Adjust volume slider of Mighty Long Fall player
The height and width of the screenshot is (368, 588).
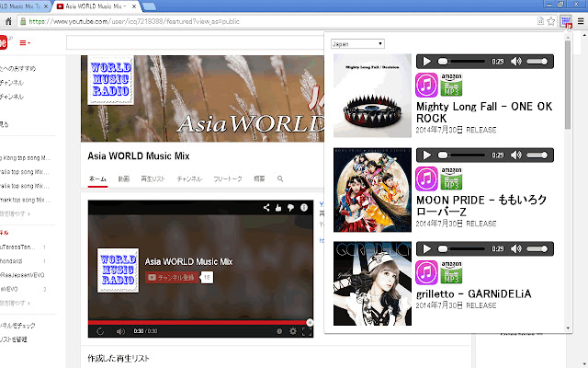(x=537, y=62)
